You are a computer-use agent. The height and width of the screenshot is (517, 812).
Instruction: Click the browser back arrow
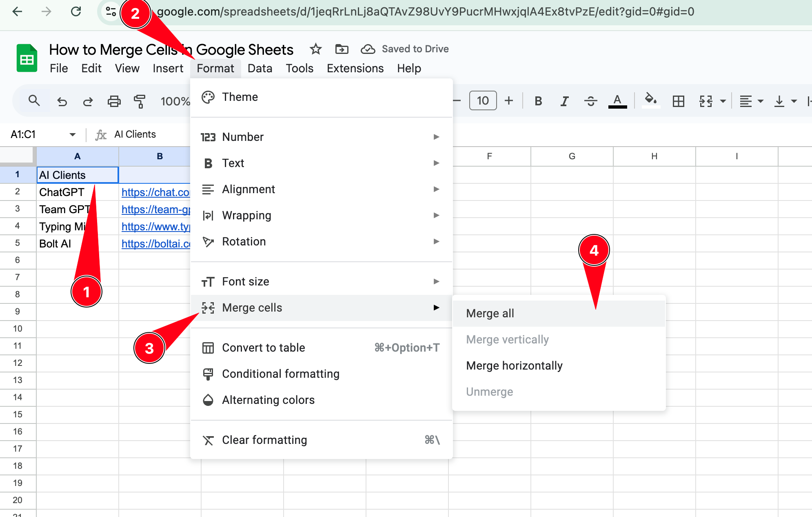(x=17, y=11)
